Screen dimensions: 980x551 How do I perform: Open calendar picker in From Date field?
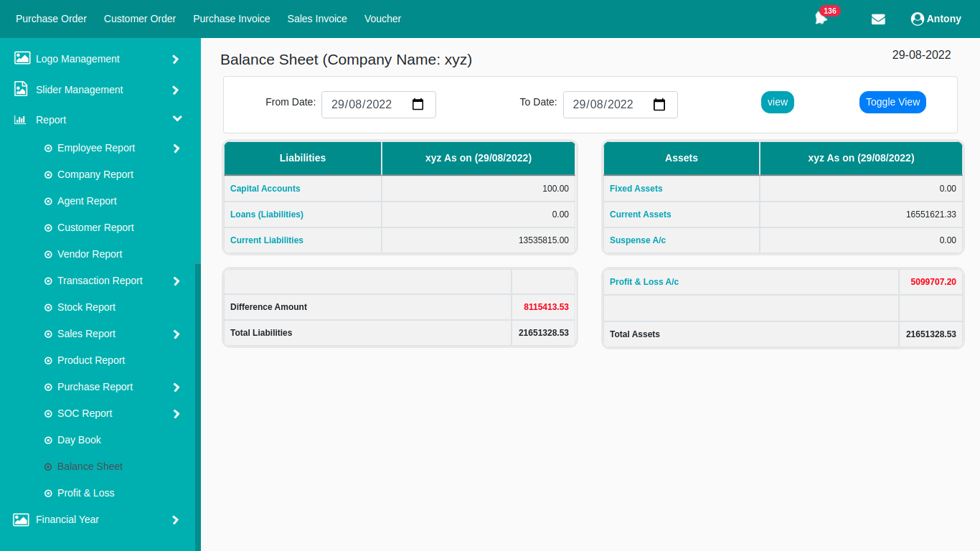[418, 105]
